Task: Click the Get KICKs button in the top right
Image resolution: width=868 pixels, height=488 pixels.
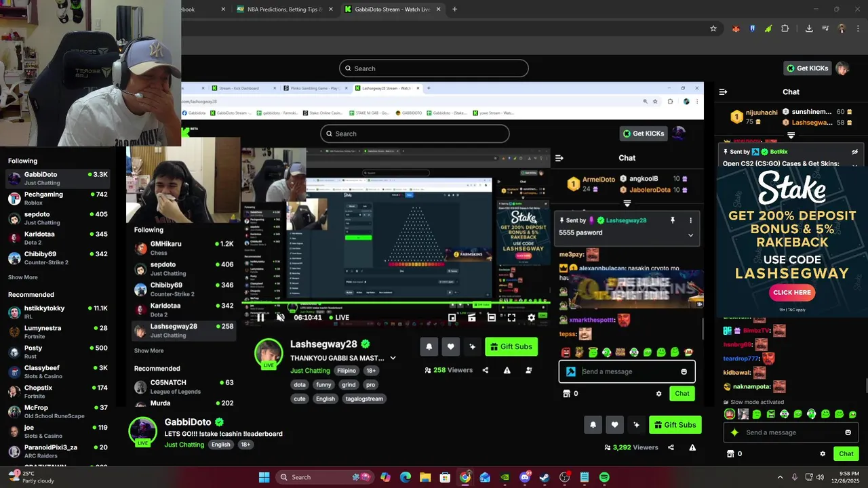Action: [808, 68]
